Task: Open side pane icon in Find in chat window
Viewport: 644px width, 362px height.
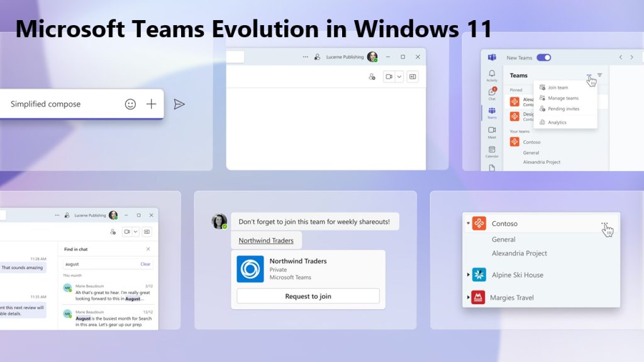Action: click(147, 232)
